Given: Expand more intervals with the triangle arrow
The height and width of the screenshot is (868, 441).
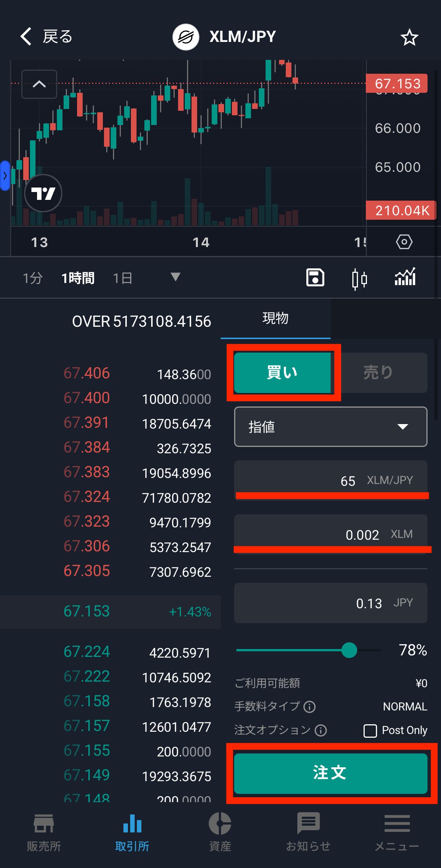Looking at the screenshot, I should 175,277.
